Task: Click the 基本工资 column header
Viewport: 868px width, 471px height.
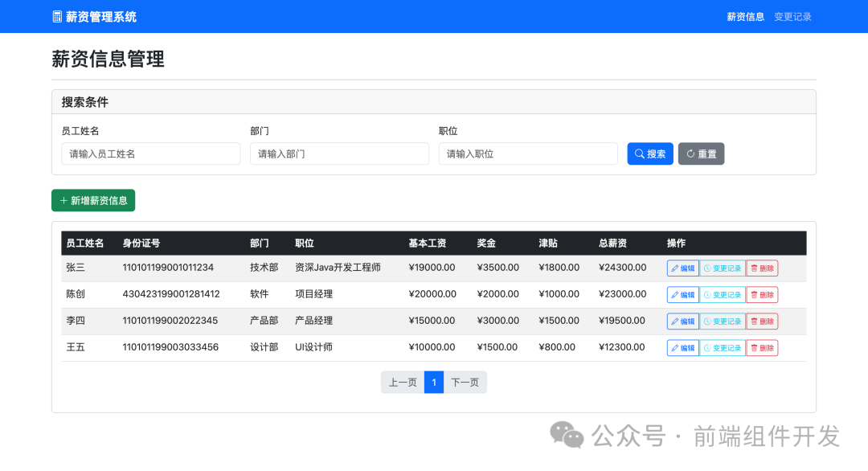Action: point(428,243)
